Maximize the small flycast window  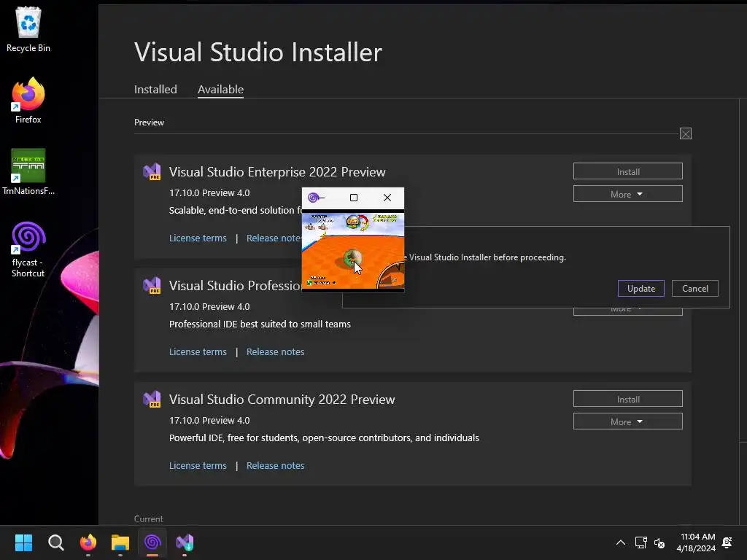click(x=354, y=197)
